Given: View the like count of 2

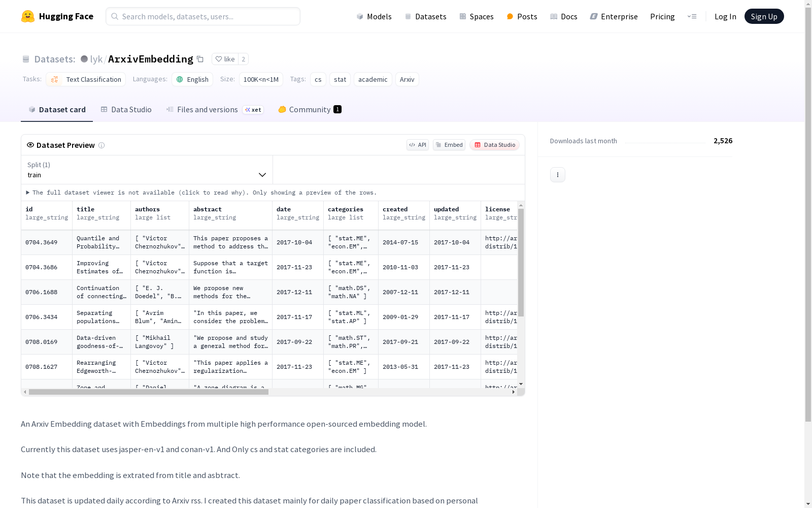Looking at the screenshot, I should (x=244, y=59).
